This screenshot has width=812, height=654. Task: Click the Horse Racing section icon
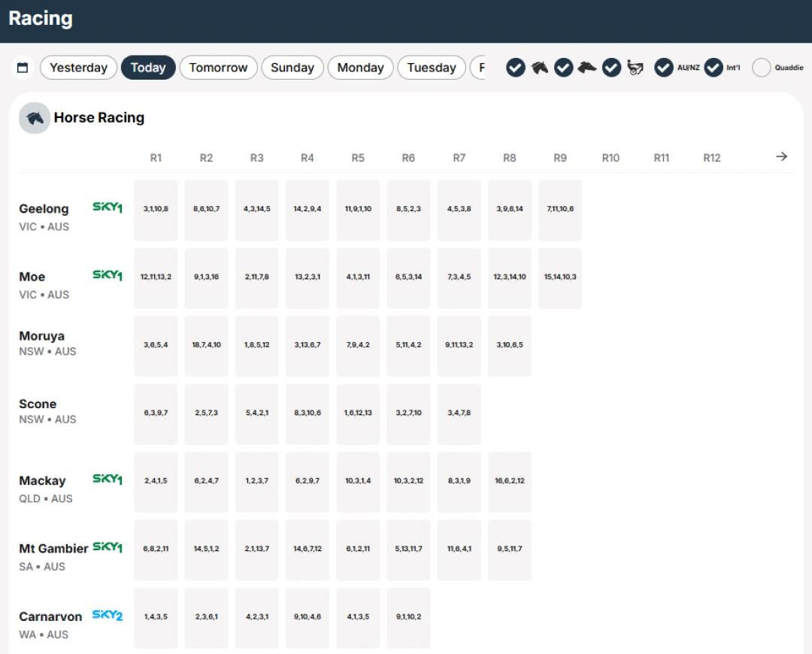(35, 118)
